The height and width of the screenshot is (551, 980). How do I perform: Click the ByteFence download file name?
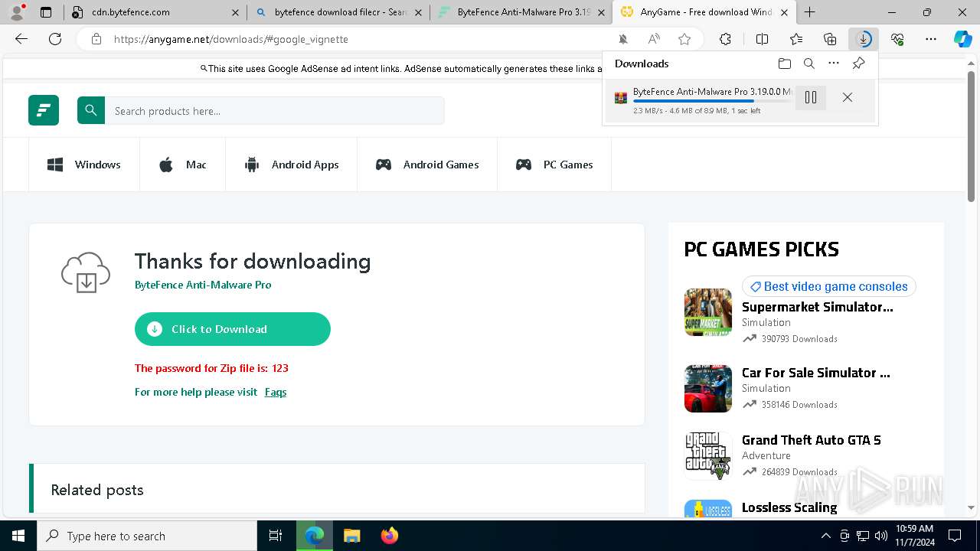point(712,91)
